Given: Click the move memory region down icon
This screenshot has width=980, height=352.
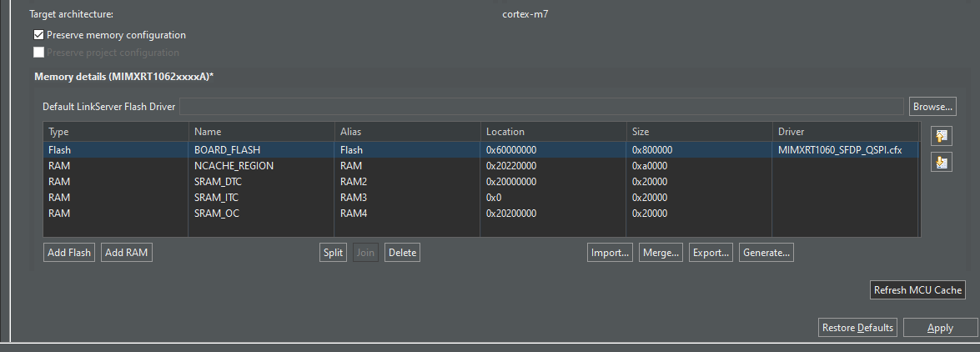Looking at the screenshot, I should (942, 163).
